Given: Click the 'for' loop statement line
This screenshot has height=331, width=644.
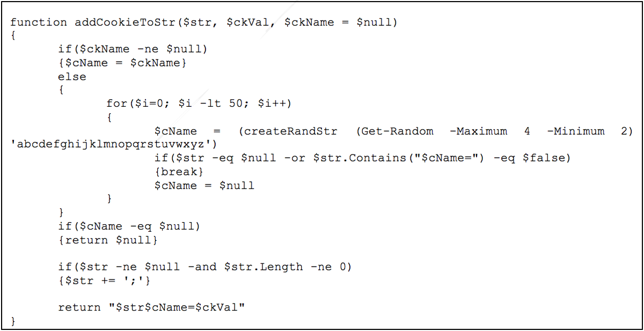Looking at the screenshot, I should click(198, 104).
